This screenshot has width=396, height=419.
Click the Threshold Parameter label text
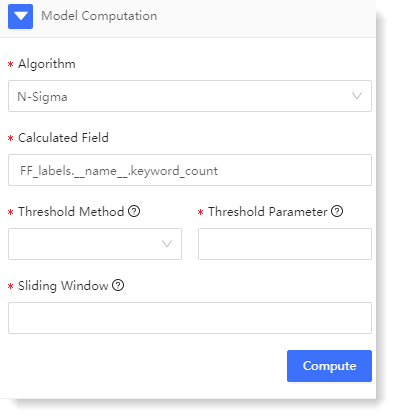click(x=268, y=212)
